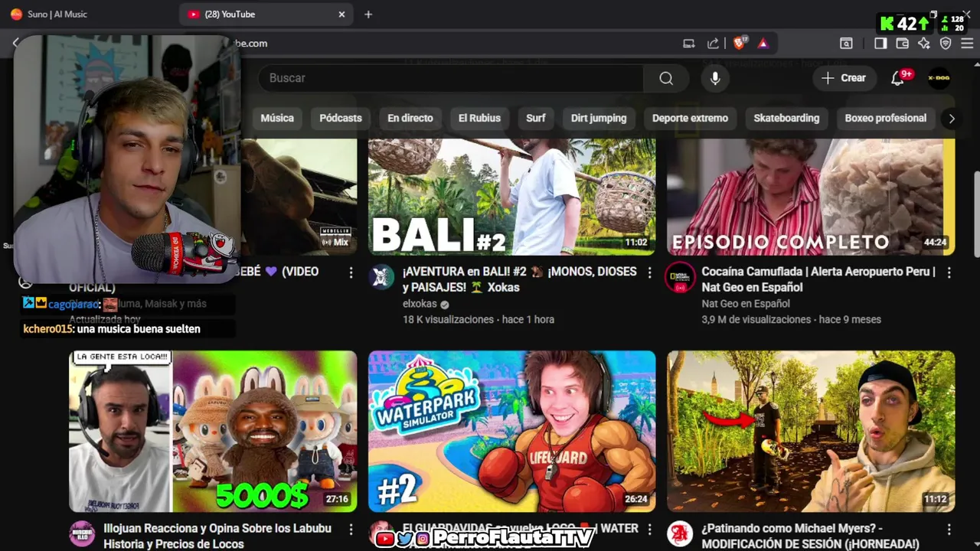Image resolution: width=980 pixels, height=551 pixels.
Task: Filter by the Pódcasts chip
Action: (x=341, y=118)
